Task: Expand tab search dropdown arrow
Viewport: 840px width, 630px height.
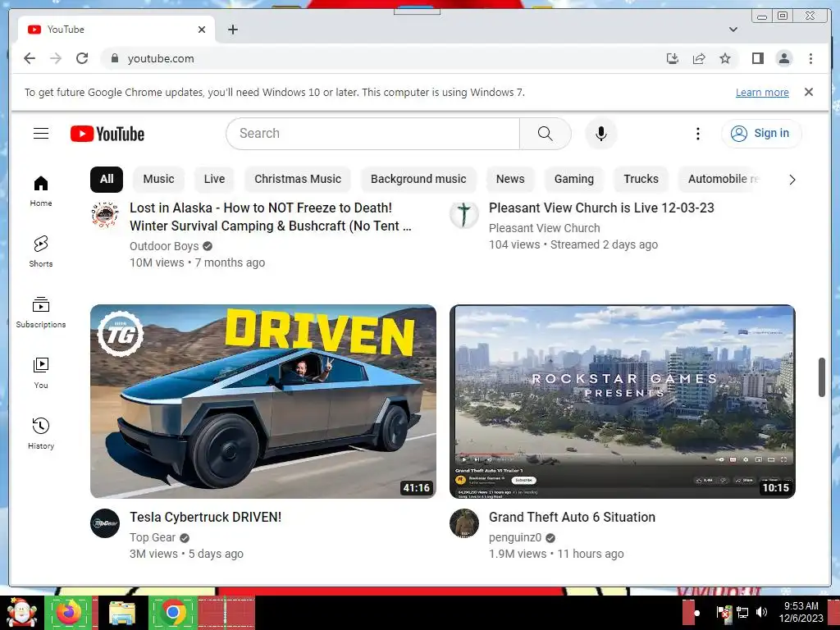Action: 733,30
